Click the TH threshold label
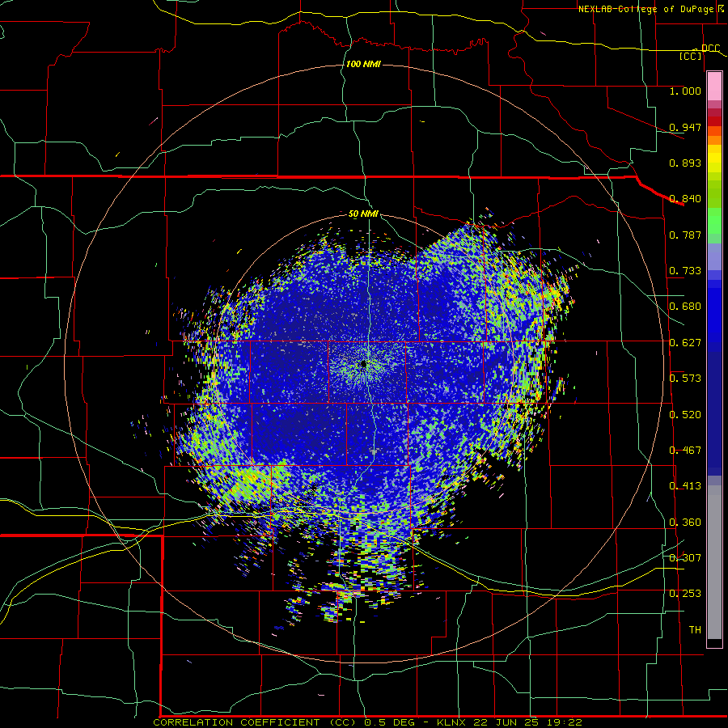This screenshot has width=728, height=728. click(695, 630)
